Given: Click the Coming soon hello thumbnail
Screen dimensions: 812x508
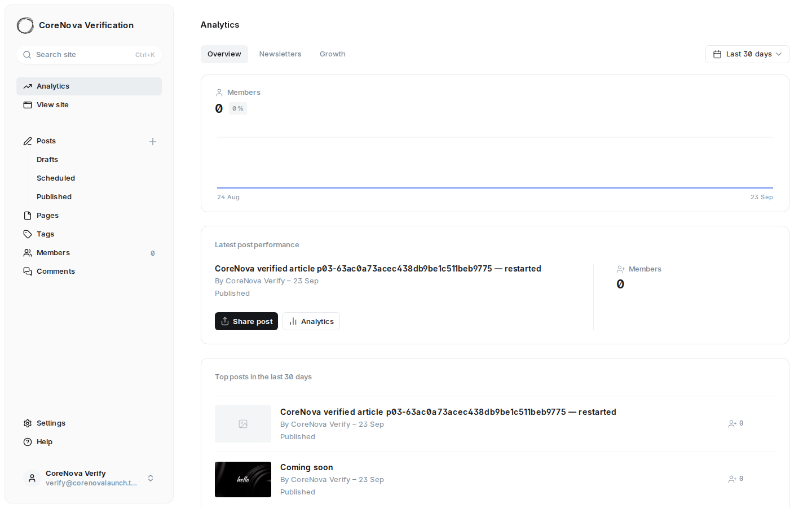Looking at the screenshot, I should 243,480.
